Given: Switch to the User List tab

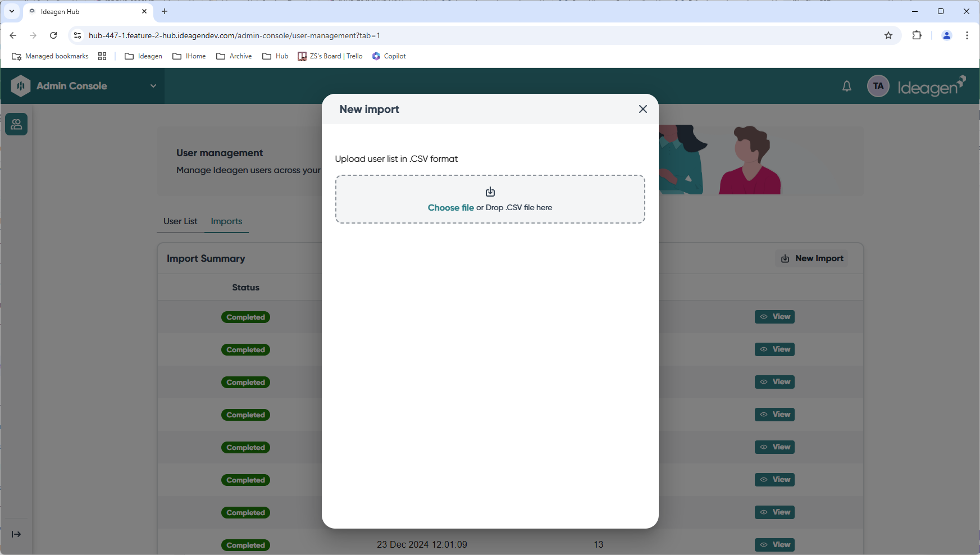Looking at the screenshot, I should [180, 221].
